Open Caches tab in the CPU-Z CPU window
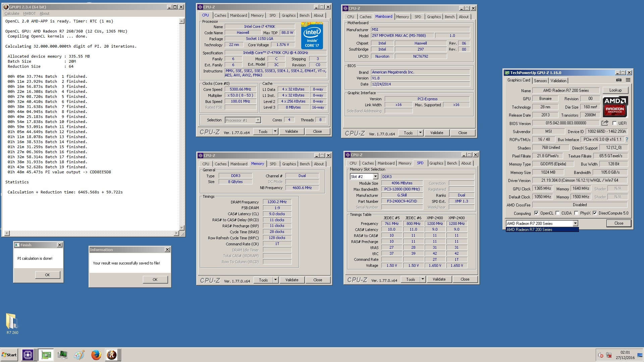This screenshot has width=644, height=362. point(220,15)
